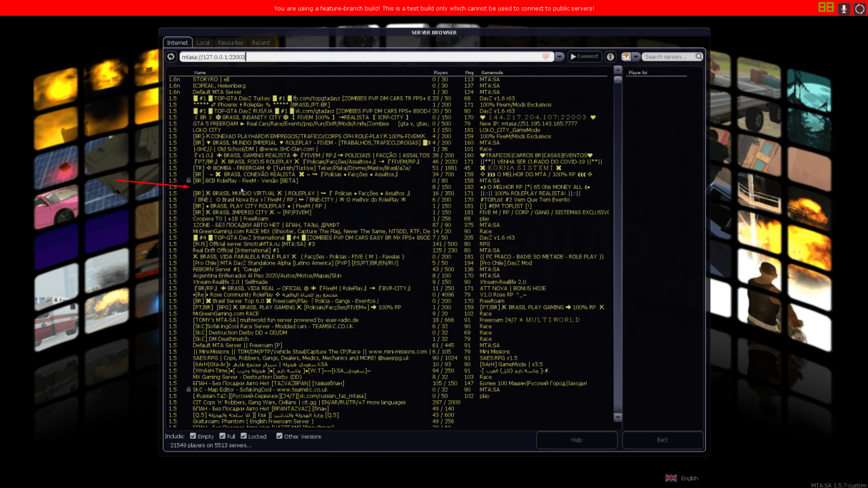Select [SkC]SofakingCool Race Server row

point(388,326)
